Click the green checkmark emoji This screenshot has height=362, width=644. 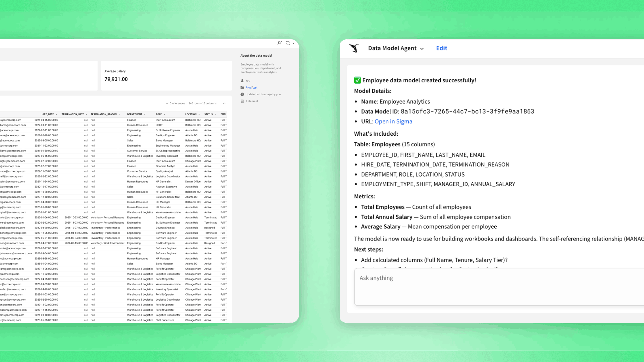[x=358, y=80]
